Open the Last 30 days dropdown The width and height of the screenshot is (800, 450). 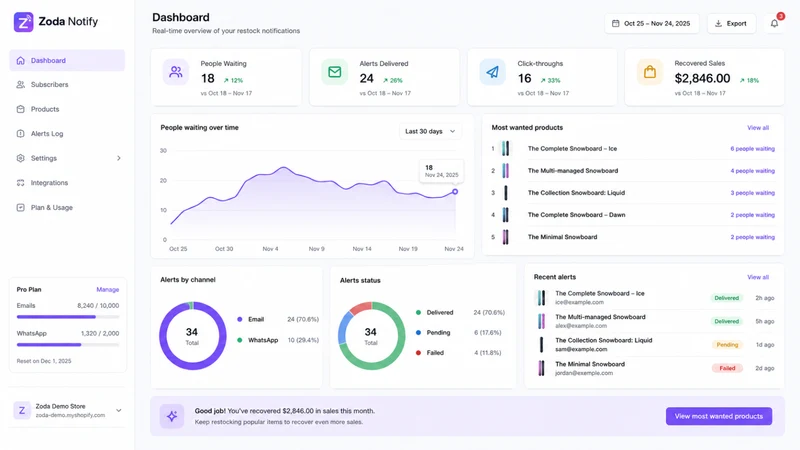(x=430, y=131)
